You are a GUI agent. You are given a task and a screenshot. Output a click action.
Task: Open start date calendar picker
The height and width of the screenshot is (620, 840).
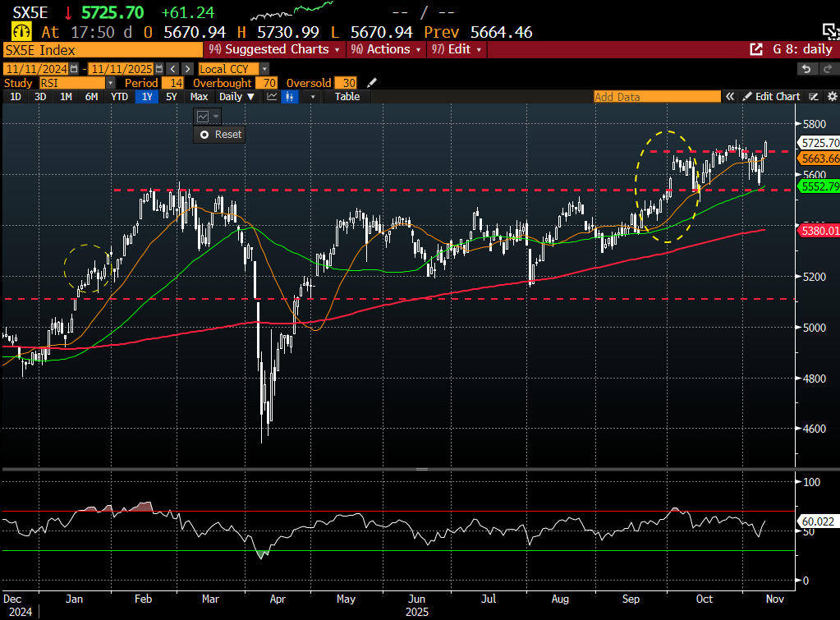(75, 69)
